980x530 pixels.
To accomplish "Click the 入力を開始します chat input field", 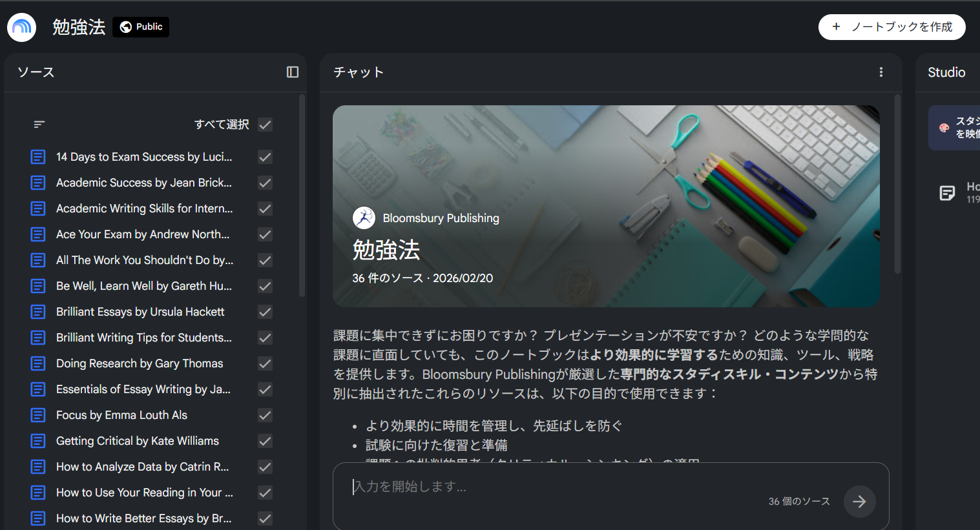I will tap(556, 487).
